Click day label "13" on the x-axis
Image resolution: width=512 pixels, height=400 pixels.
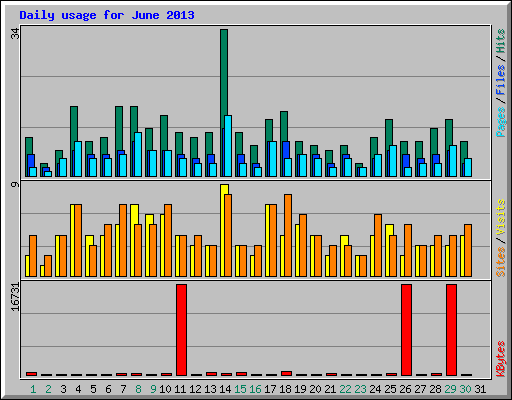tap(210, 389)
